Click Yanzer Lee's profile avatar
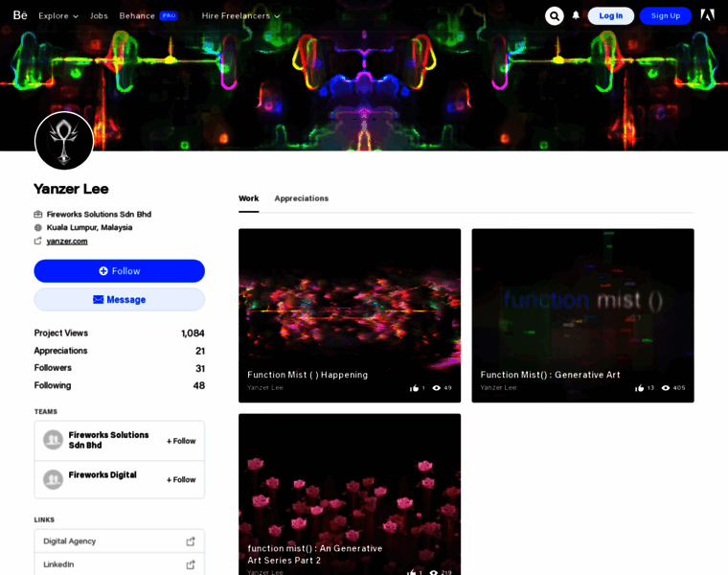 [x=64, y=141]
